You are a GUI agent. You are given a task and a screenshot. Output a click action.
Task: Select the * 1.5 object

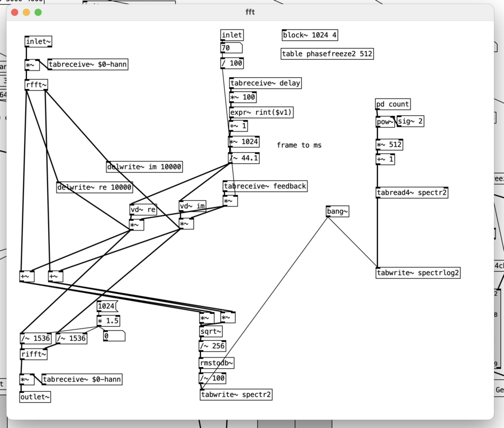tap(108, 321)
